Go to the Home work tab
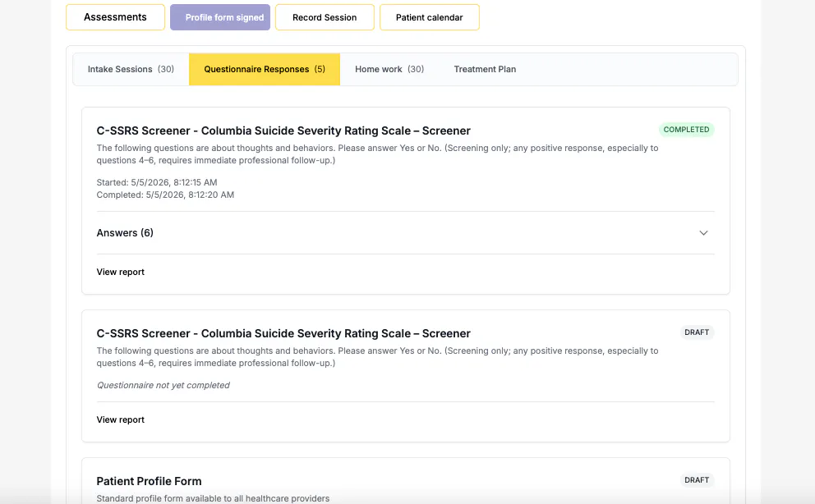Viewport: 815px width, 504px height. [389, 69]
